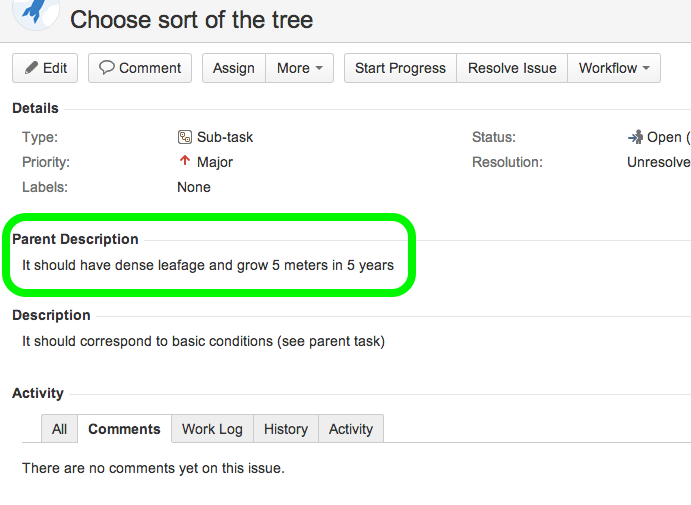Image resolution: width=691 pixels, height=505 pixels.
Task: Click the Parent Description text field
Action: click(x=208, y=266)
